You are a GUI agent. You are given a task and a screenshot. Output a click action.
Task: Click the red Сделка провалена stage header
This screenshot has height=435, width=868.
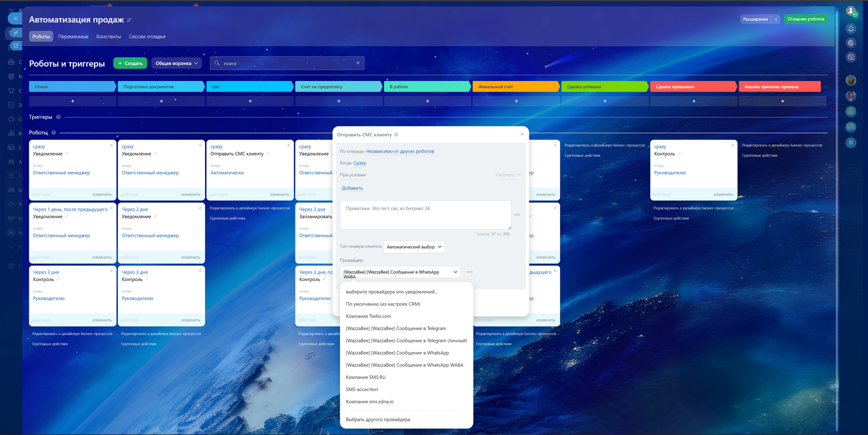[x=693, y=86]
